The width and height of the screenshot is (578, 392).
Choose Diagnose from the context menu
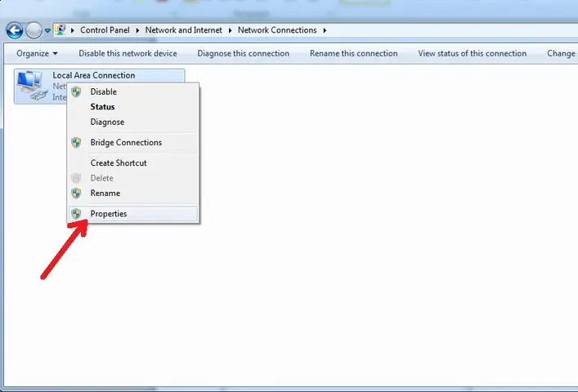coord(133,122)
